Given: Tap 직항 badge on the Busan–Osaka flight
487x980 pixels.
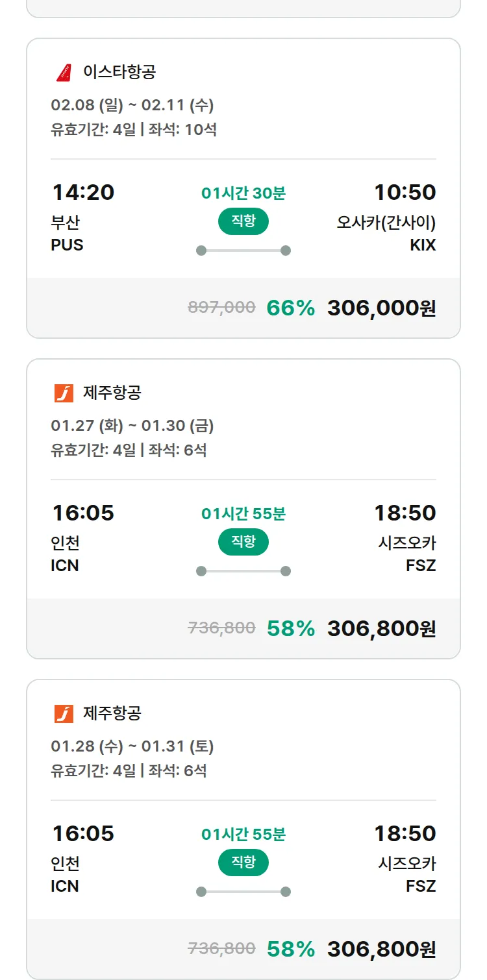Looking at the screenshot, I should click(x=243, y=221).
